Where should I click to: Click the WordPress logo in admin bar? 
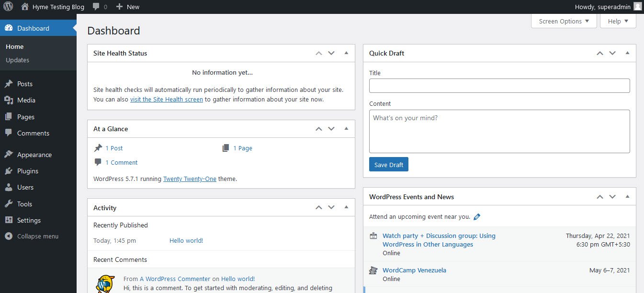click(9, 7)
